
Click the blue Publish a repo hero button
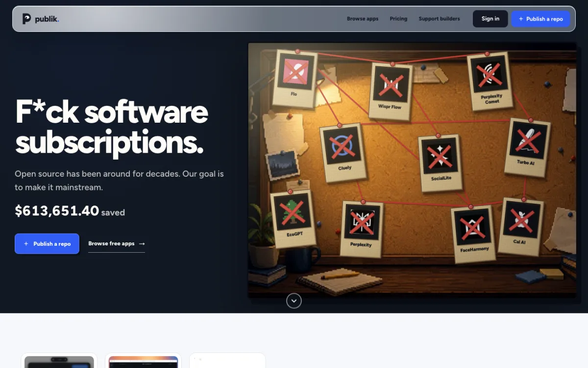(x=47, y=243)
